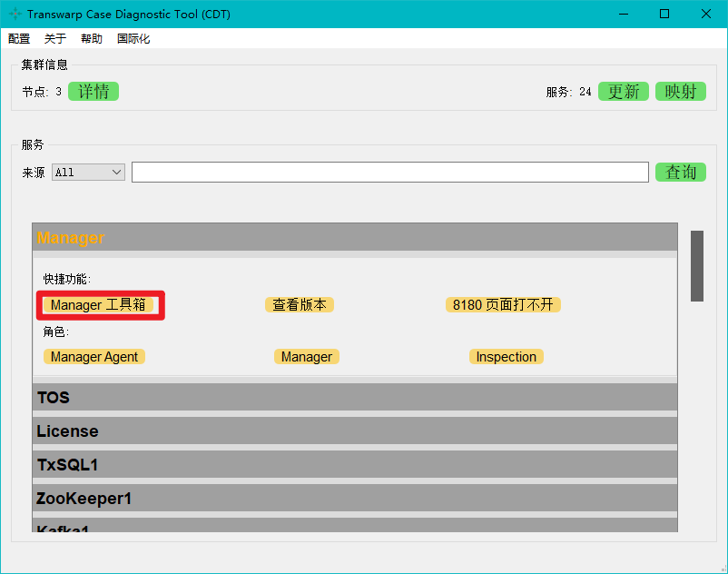Open the 关于 menu
Screen dimensions: 728x574
coord(55,38)
